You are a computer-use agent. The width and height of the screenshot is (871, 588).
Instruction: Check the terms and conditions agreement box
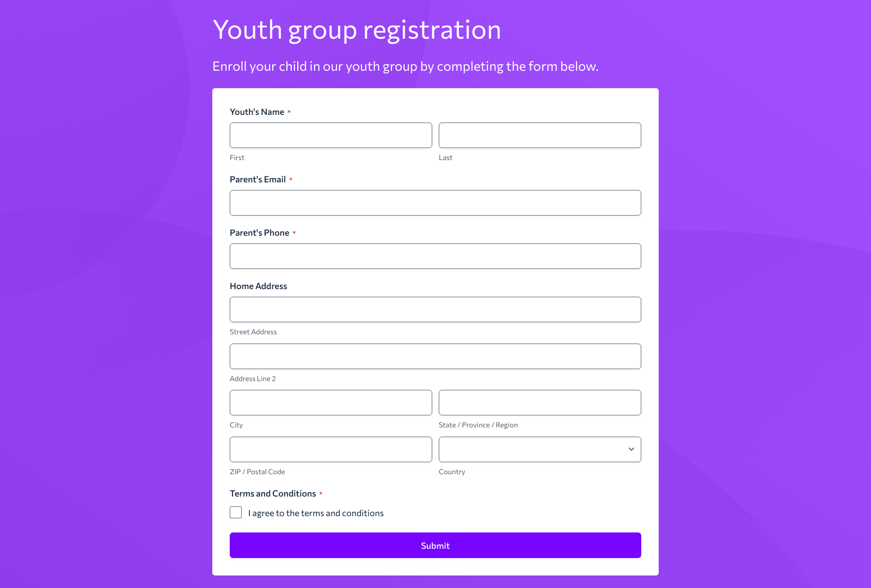(236, 512)
